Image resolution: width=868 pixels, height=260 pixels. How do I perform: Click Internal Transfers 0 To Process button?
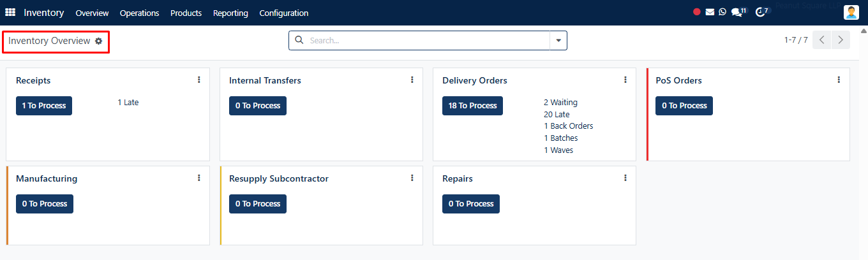pos(258,106)
